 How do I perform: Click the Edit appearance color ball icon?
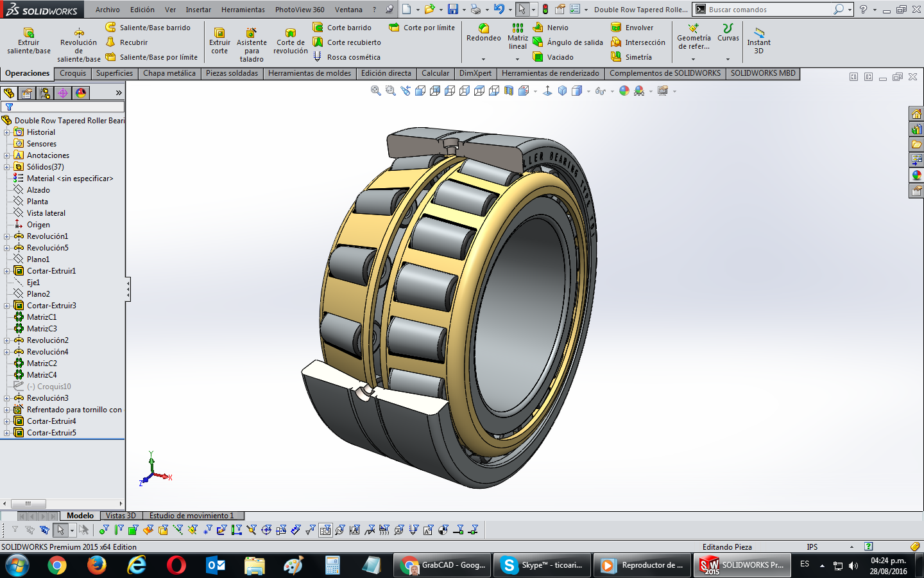point(624,91)
